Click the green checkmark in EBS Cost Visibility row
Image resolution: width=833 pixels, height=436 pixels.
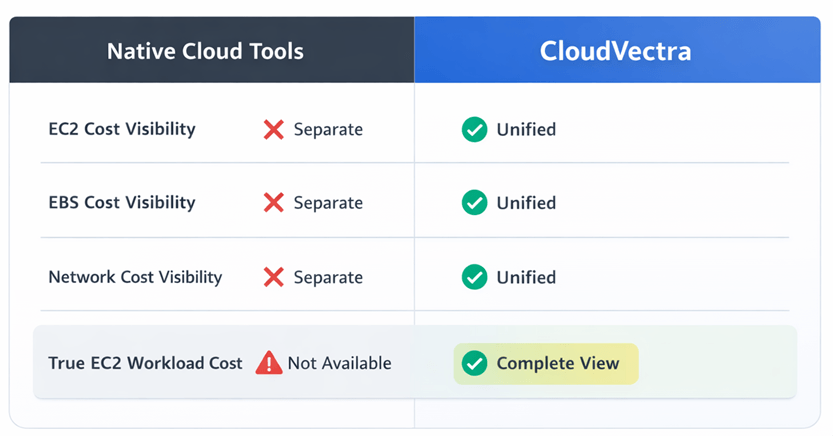click(x=474, y=203)
